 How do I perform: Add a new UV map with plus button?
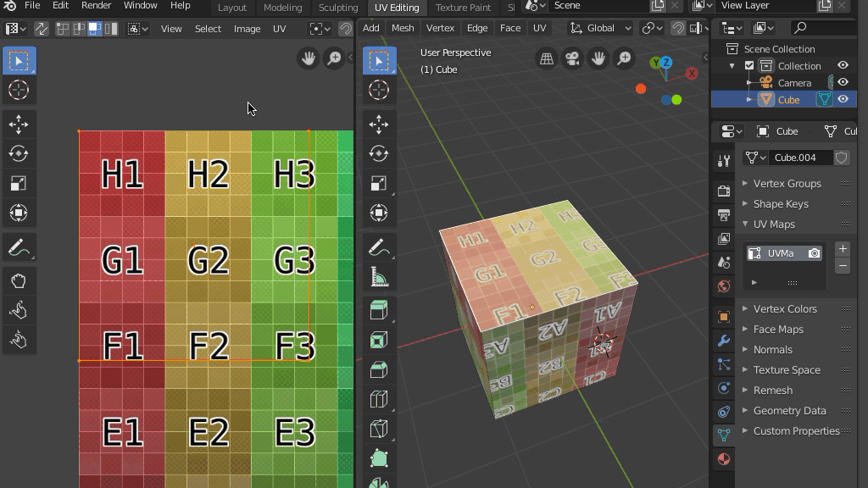[x=842, y=249]
